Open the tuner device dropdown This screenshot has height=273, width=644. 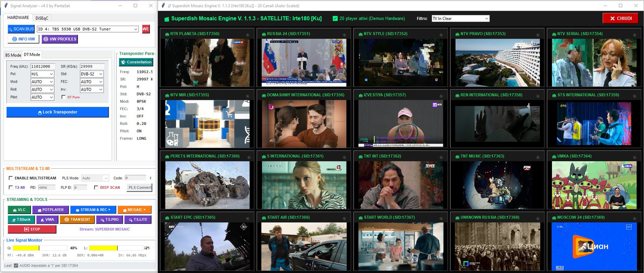click(x=88, y=29)
